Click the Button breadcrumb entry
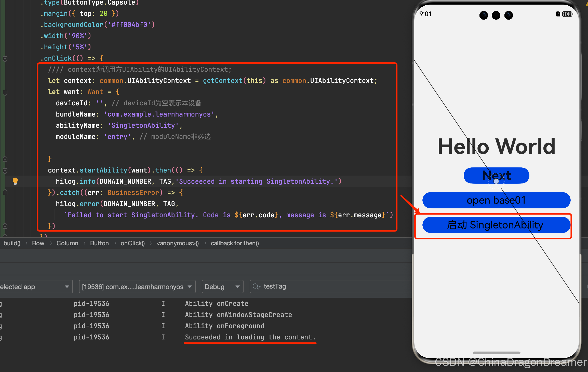Image resolution: width=588 pixels, height=372 pixels. (99, 243)
